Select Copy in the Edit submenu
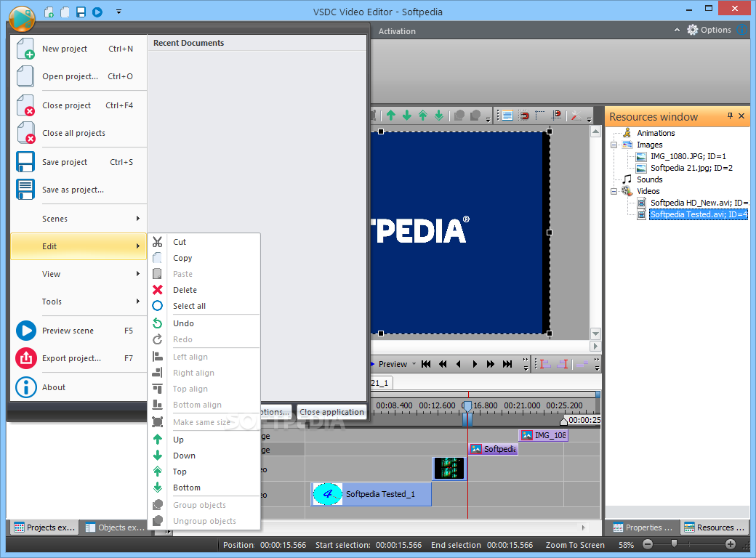The image size is (756, 558). 204,258
